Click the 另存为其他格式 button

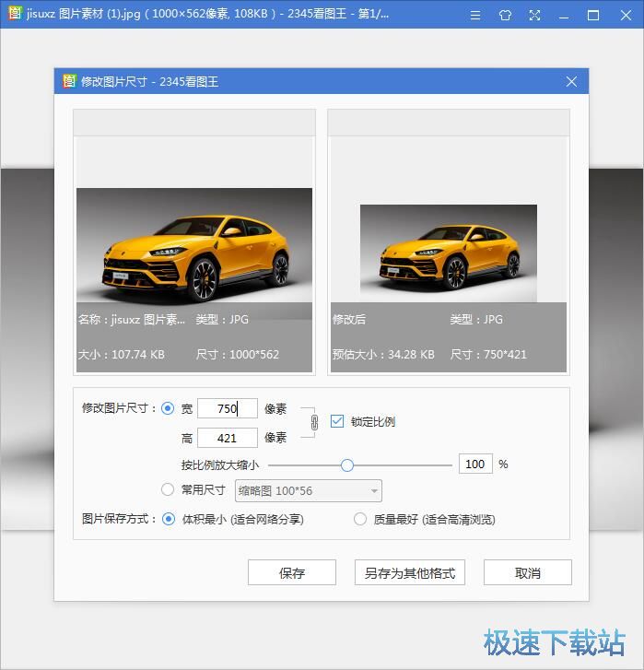[x=410, y=572]
